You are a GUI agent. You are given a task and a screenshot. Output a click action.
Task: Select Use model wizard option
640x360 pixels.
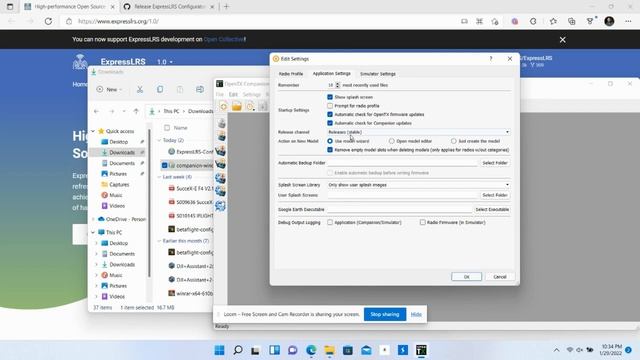(330, 141)
